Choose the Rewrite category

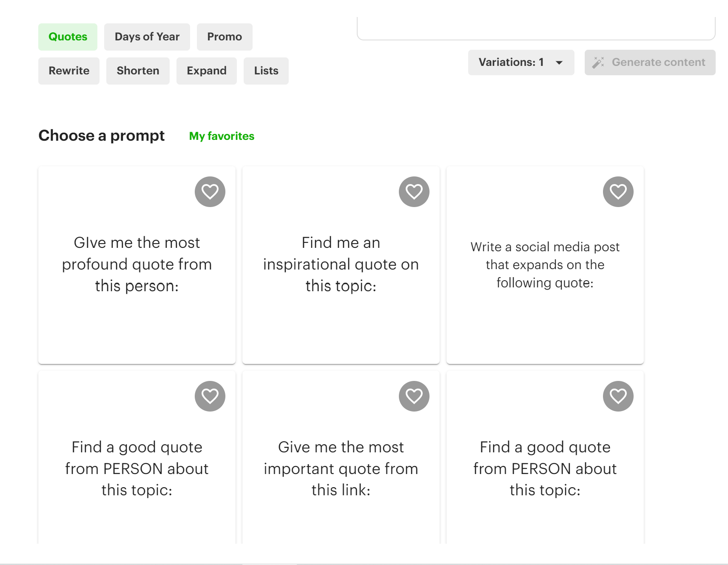click(x=69, y=71)
